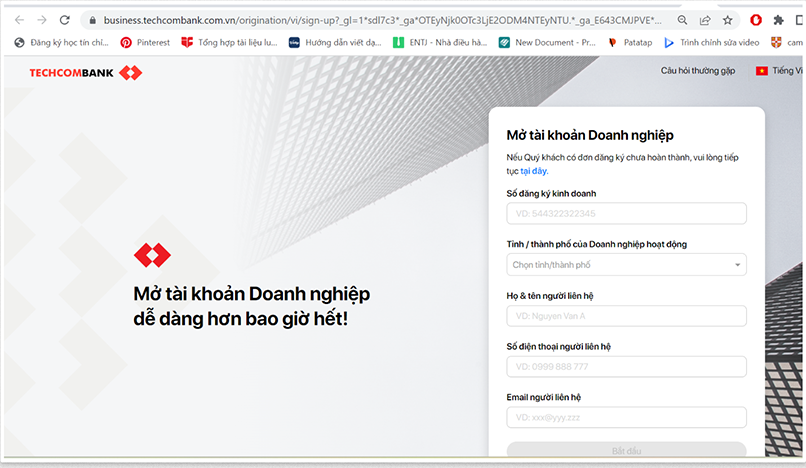
Task: Open 'Câu hỏi thường gặp' FAQ link
Action: pos(698,71)
